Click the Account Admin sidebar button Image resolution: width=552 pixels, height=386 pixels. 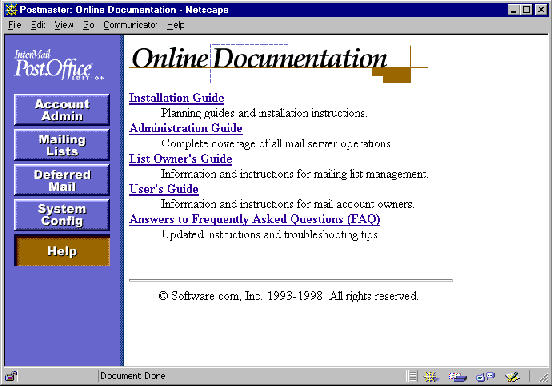click(x=62, y=110)
